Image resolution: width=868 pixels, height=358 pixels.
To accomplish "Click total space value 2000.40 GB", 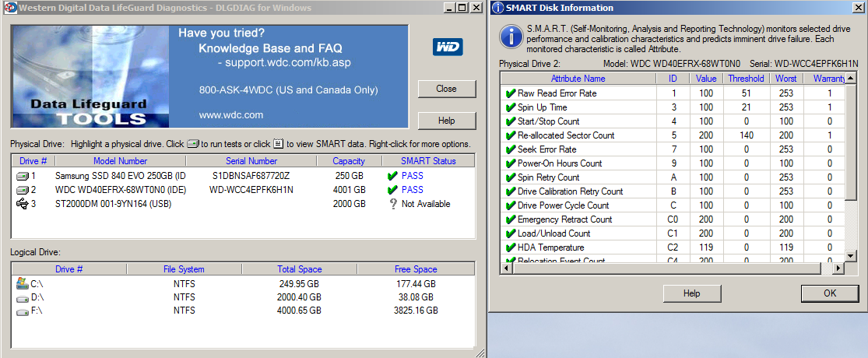I will 300,297.
